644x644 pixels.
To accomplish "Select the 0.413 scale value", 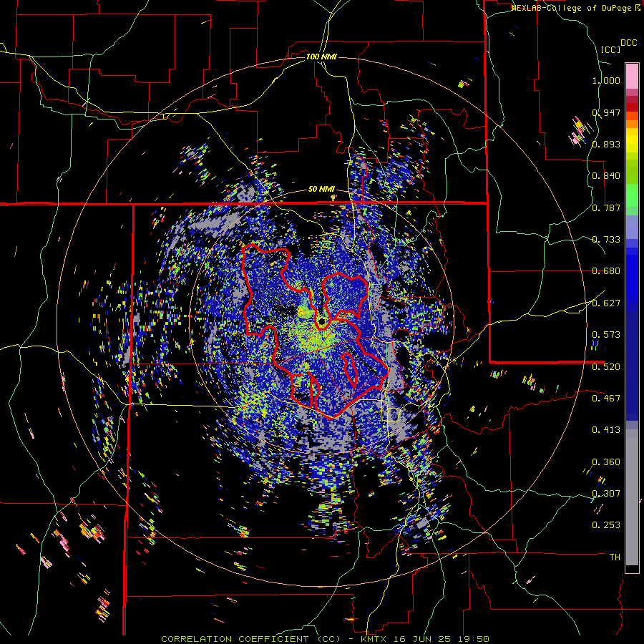I will tap(606, 430).
